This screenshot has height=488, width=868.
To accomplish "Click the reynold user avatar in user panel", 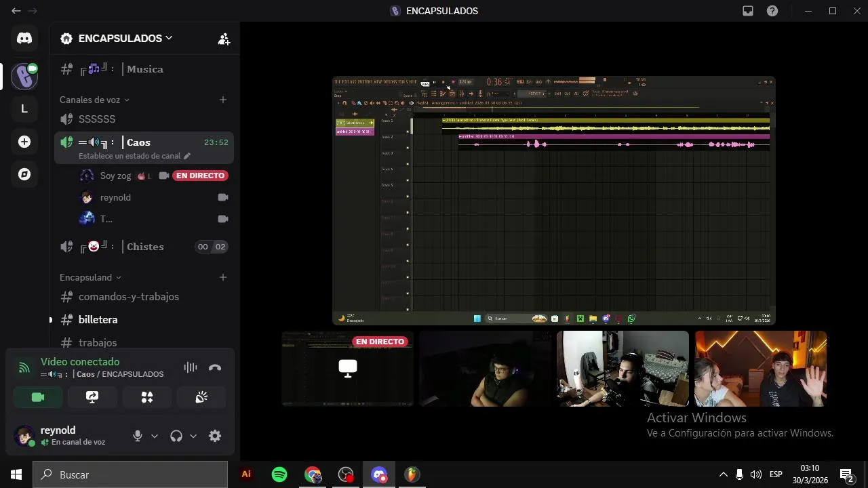I will pos(24,436).
